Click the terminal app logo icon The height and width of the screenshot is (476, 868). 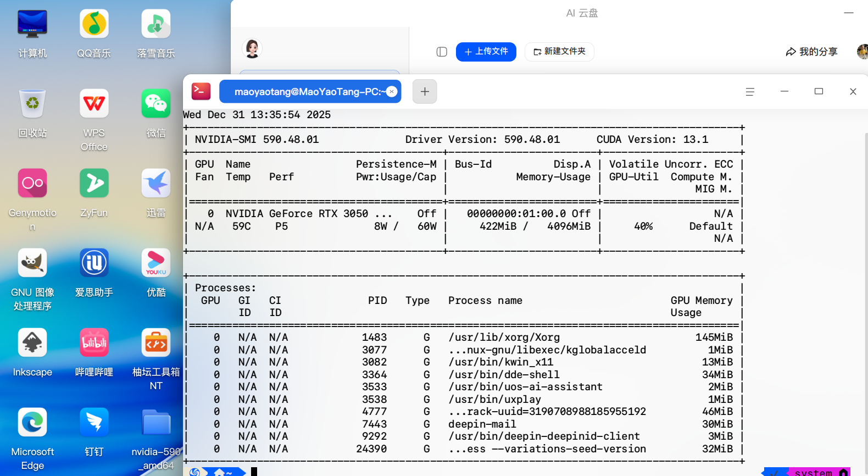coord(201,91)
